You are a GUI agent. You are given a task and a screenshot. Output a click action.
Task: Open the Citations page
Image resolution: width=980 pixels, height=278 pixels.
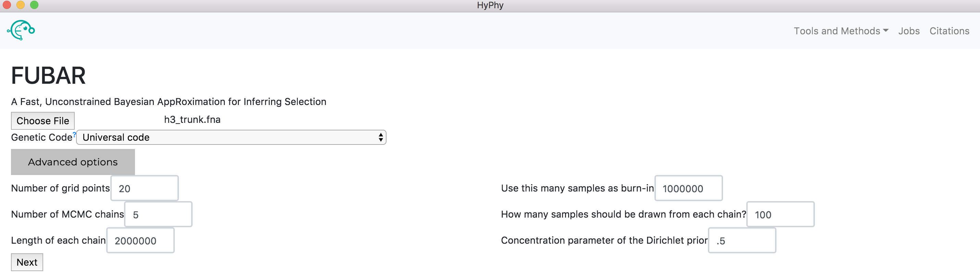(949, 31)
